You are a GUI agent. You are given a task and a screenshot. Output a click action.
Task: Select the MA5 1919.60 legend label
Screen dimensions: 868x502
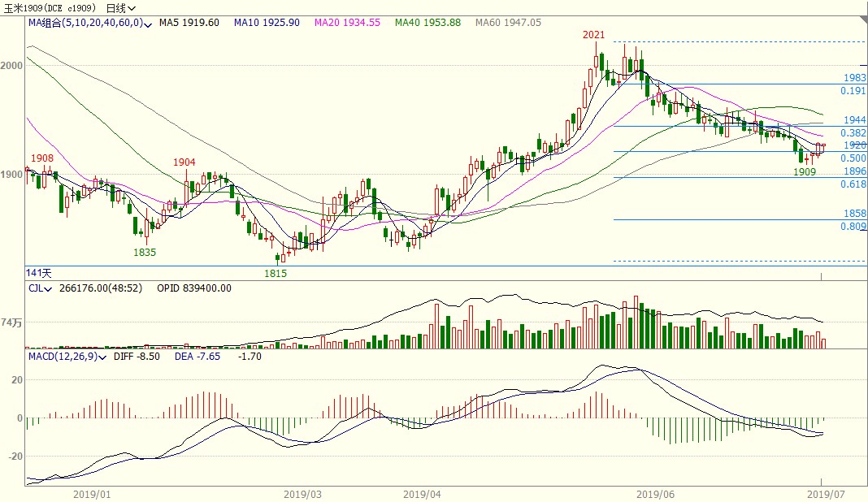[189, 23]
